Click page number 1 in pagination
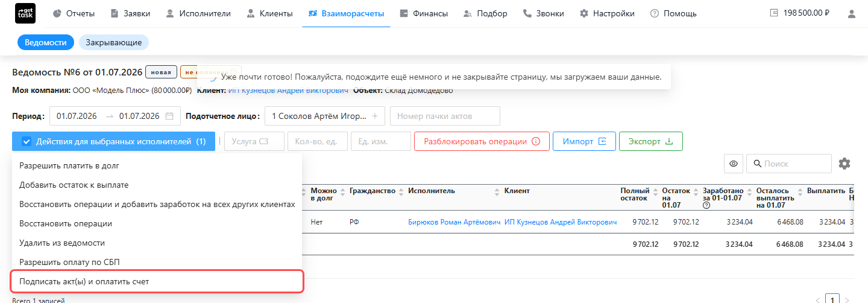 (x=832, y=299)
